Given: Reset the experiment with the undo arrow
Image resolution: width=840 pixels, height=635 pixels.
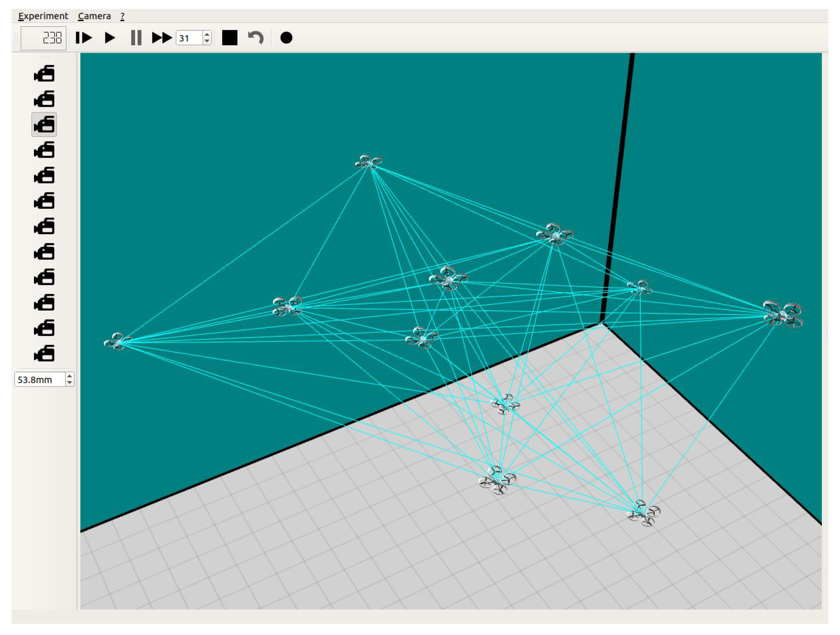Looking at the screenshot, I should 256,38.
